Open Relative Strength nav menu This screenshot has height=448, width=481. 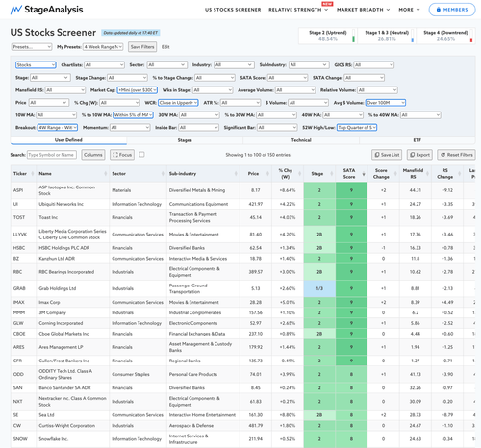pyautogui.click(x=298, y=10)
